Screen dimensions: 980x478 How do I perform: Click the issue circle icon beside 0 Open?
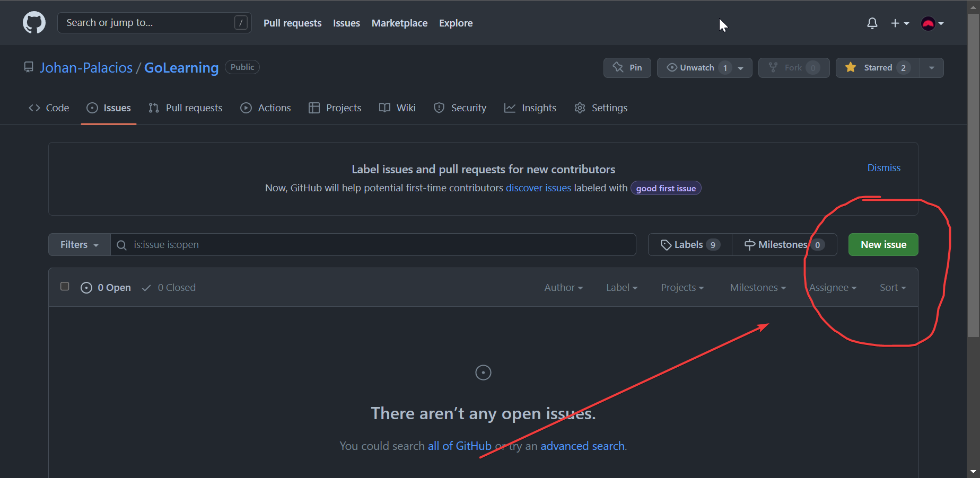[x=86, y=288]
